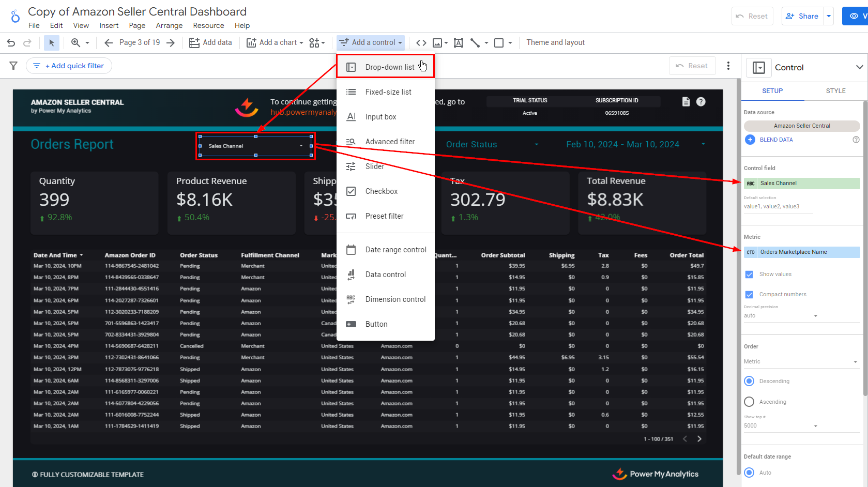The image size is (868, 487).
Task: Click the zoom magnifier icon
Action: [x=76, y=43]
